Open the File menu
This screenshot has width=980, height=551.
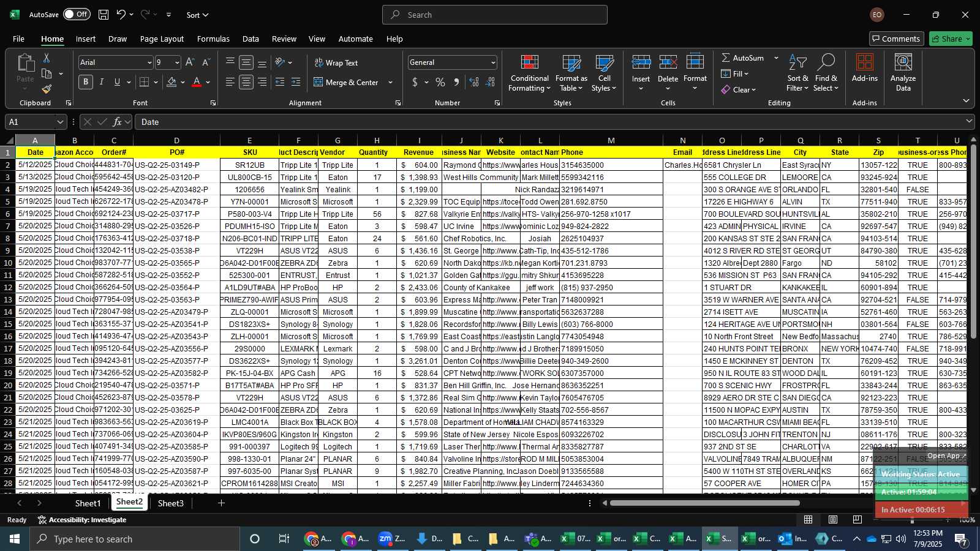(x=19, y=39)
